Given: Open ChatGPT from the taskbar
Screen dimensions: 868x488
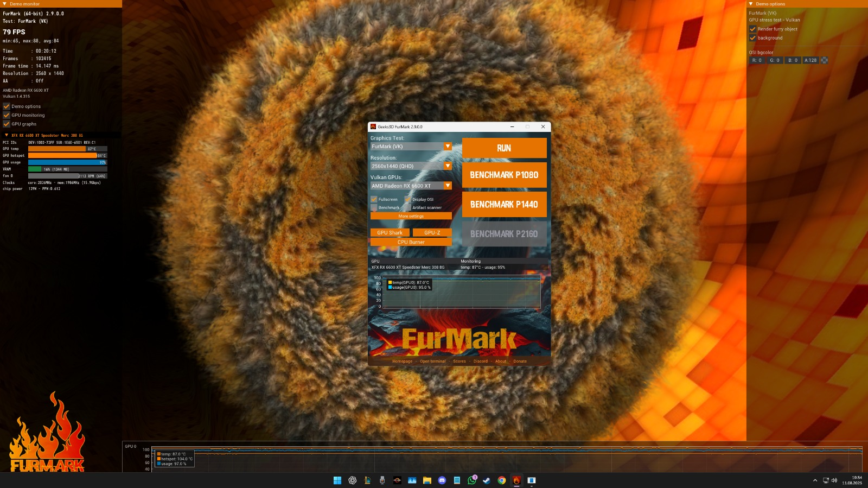Looking at the screenshot, I should pos(353,480).
